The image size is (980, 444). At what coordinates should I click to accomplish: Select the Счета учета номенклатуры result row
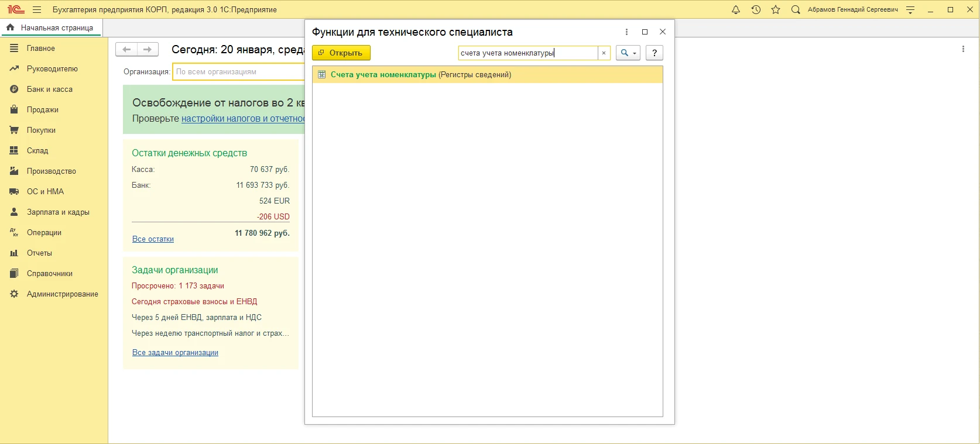[x=420, y=75]
